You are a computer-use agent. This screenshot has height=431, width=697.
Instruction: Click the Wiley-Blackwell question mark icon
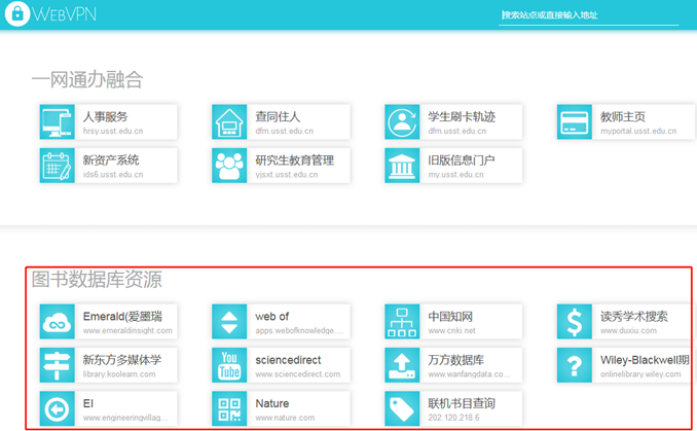pos(574,365)
